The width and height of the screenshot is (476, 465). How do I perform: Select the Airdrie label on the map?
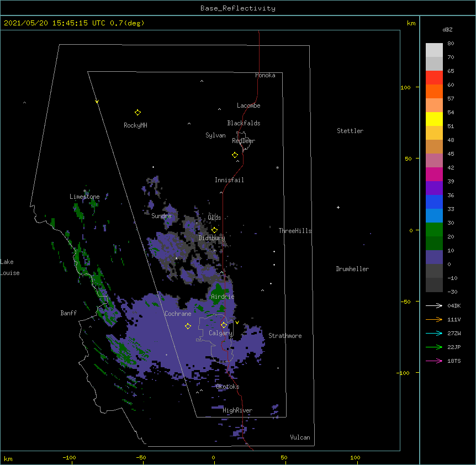[223, 297]
